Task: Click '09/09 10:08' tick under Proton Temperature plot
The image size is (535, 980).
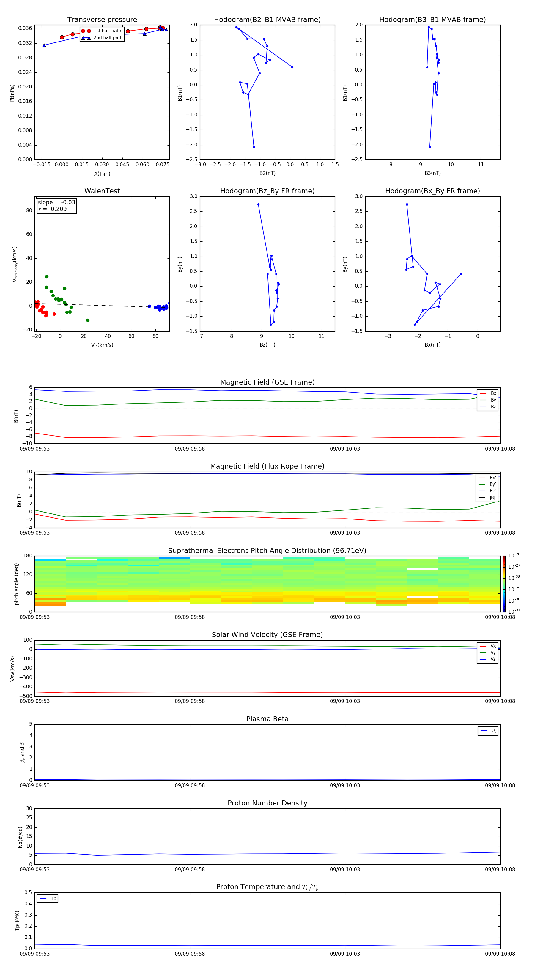Action: pyautogui.click(x=500, y=954)
